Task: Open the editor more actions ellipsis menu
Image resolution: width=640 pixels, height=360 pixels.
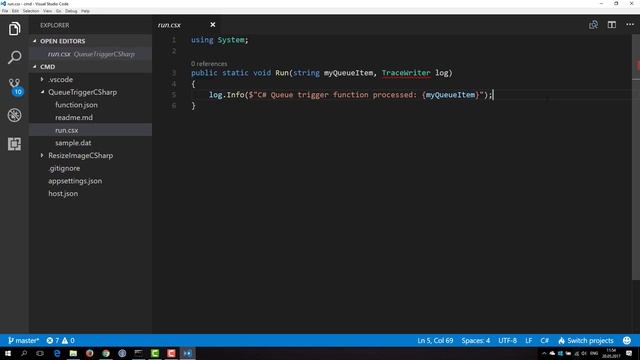Action: coord(630,24)
